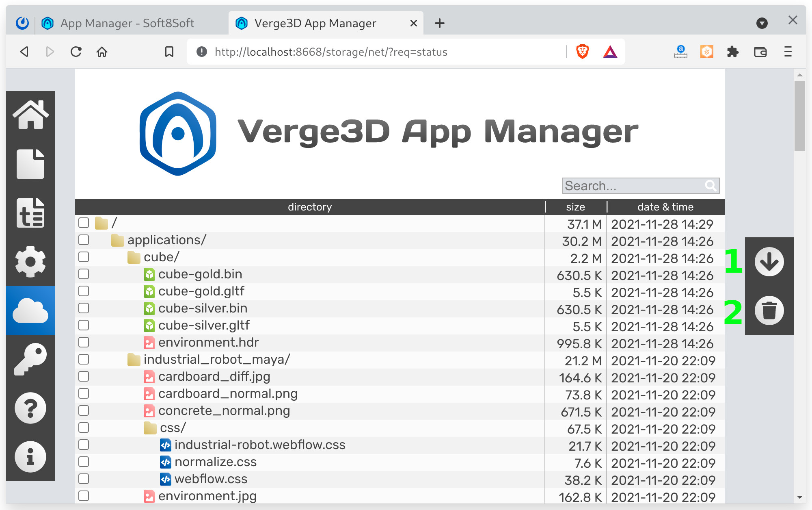Click the trash delete button
The height and width of the screenshot is (510, 812).
coord(769,310)
